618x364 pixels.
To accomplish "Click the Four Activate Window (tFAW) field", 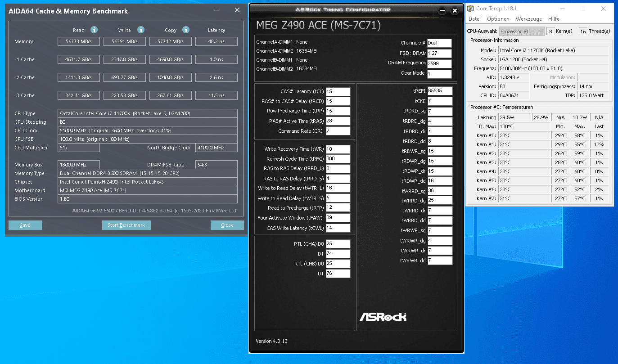I will point(338,218).
